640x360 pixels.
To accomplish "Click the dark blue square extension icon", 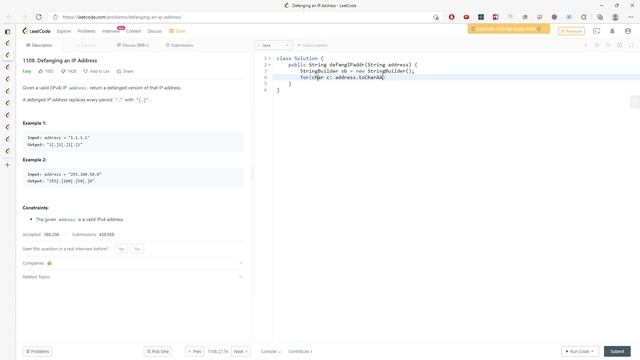I will point(481,17).
